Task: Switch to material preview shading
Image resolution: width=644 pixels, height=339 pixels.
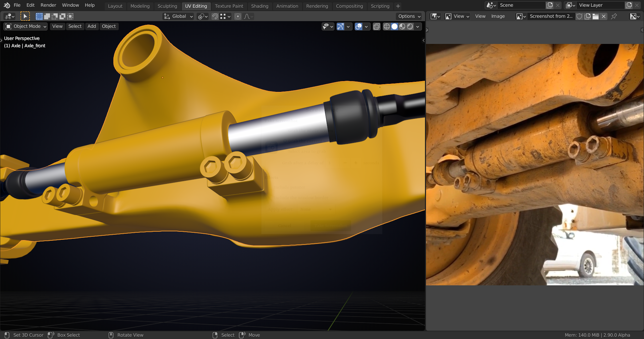Action: tap(402, 26)
